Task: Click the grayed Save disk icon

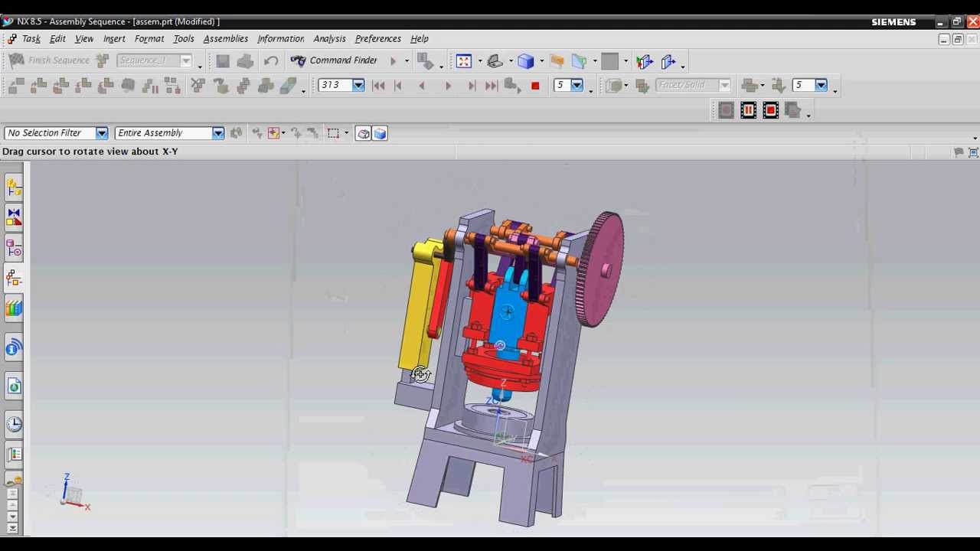Action: (x=222, y=61)
